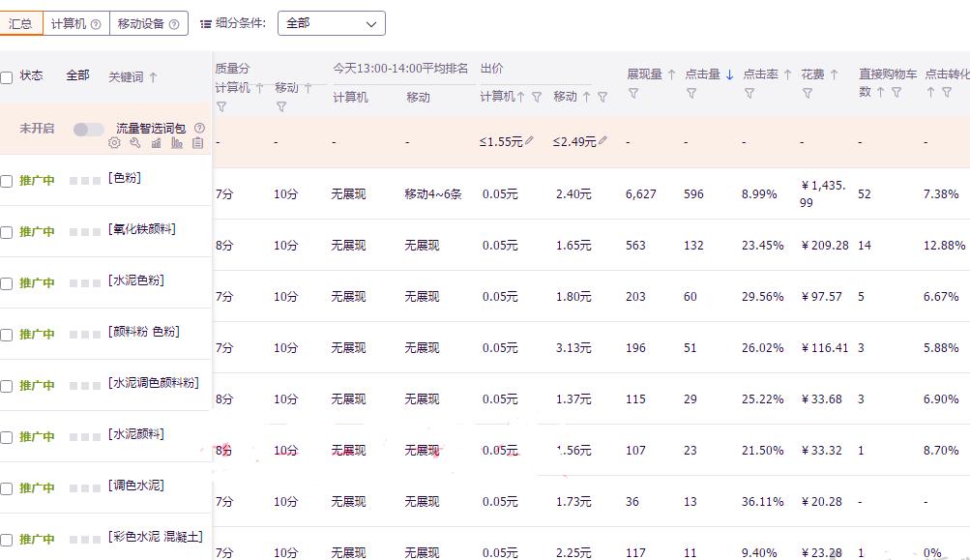Tick the select-all checkbox beside 状态

pos(7,77)
